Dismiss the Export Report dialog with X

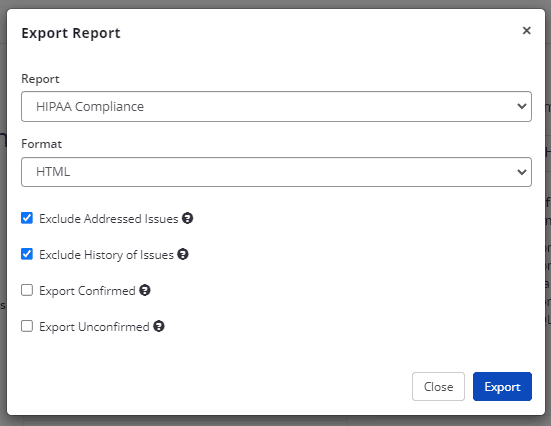(526, 31)
